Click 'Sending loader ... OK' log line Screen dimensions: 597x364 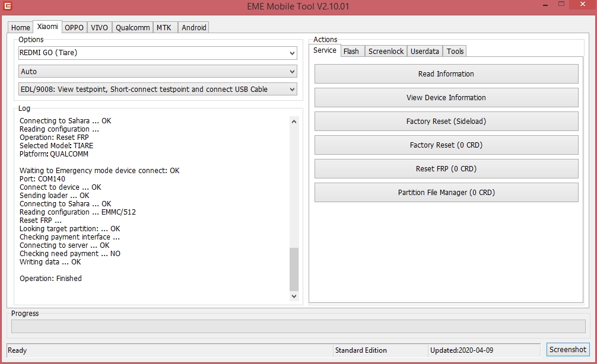click(55, 196)
